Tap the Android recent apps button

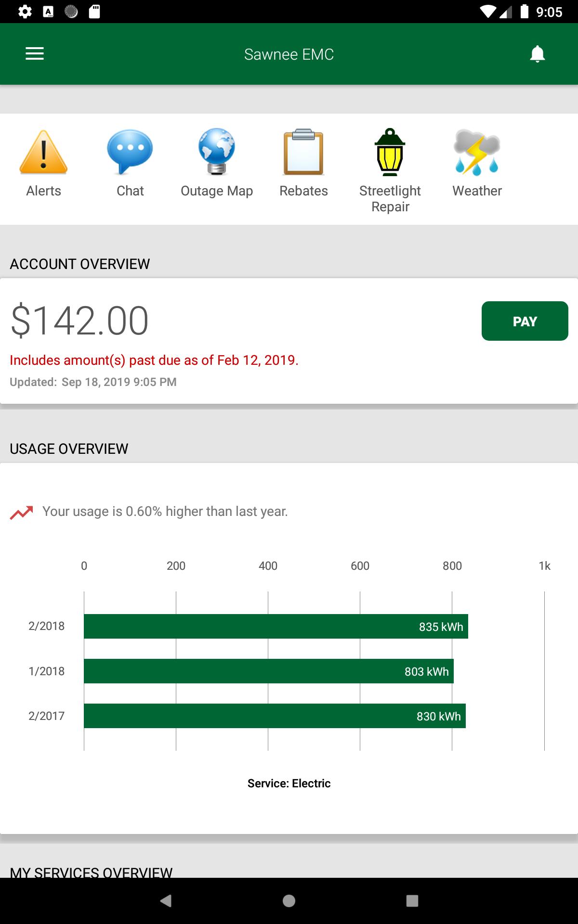412,901
